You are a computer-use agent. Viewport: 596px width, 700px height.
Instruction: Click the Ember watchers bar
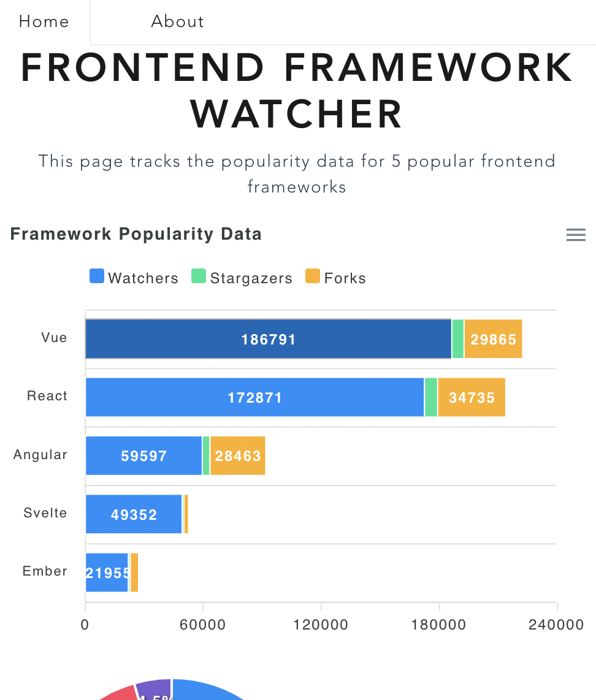click(x=107, y=573)
